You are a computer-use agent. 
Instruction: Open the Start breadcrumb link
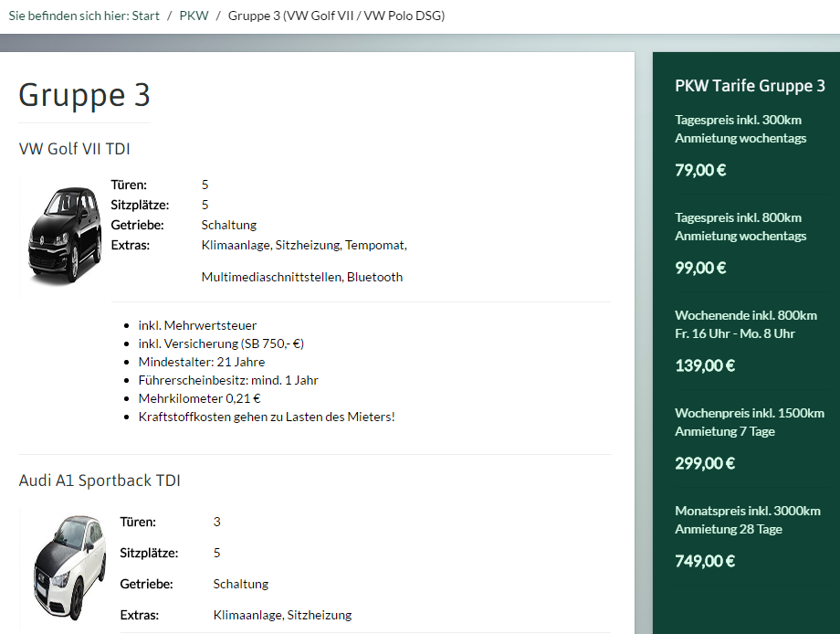coord(146,16)
